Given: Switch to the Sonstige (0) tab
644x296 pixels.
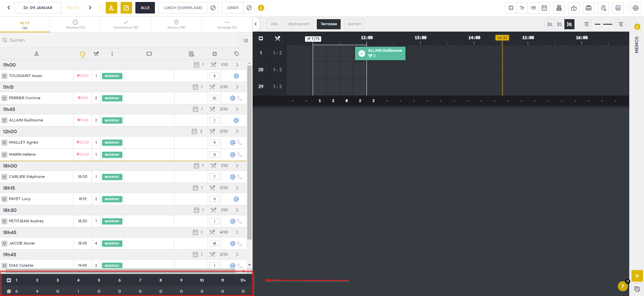Looking at the screenshot, I should point(227,25).
